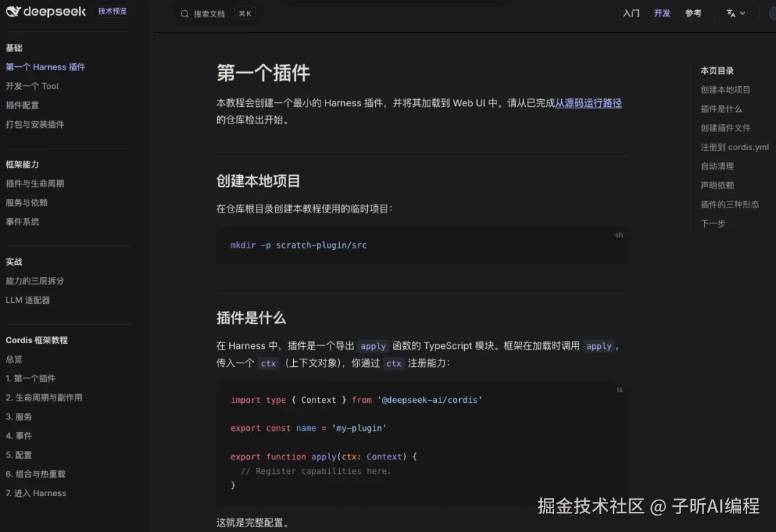Click the deepseek whale logo

(13, 11)
